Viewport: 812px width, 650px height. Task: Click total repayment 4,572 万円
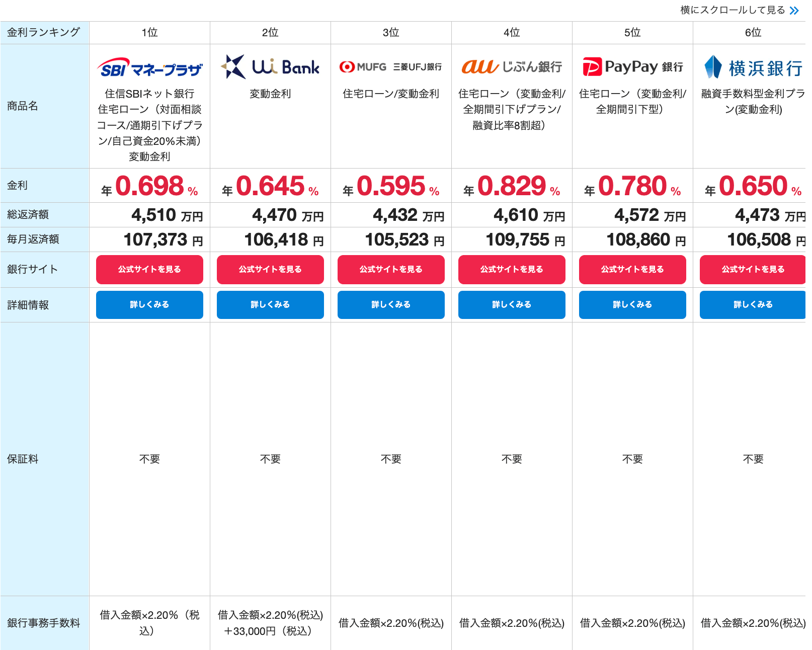(650, 215)
